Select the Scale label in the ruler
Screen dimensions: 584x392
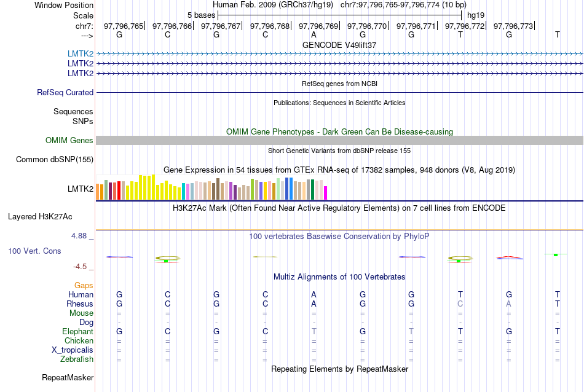pyautogui.click(x=83, y=15)
